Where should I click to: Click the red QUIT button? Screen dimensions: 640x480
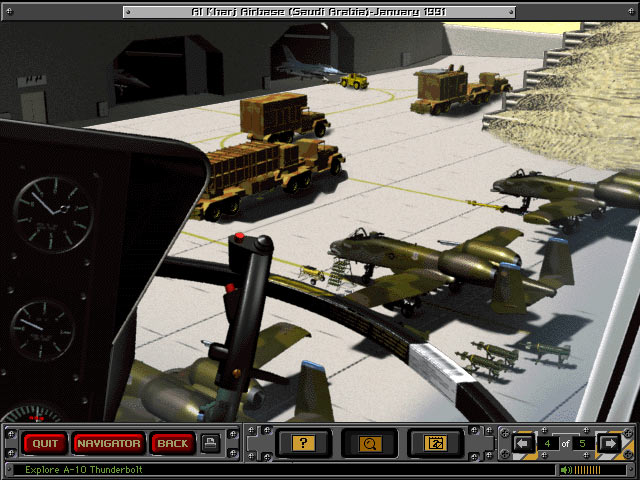(x=45, y=443)
